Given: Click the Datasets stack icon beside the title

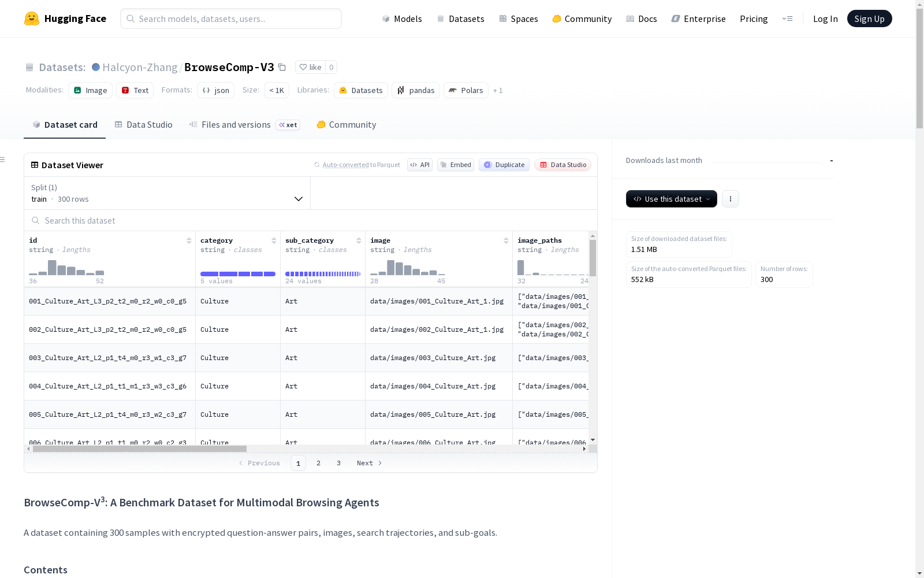Looking at the screenshot, I should click(x=29, y=68).
